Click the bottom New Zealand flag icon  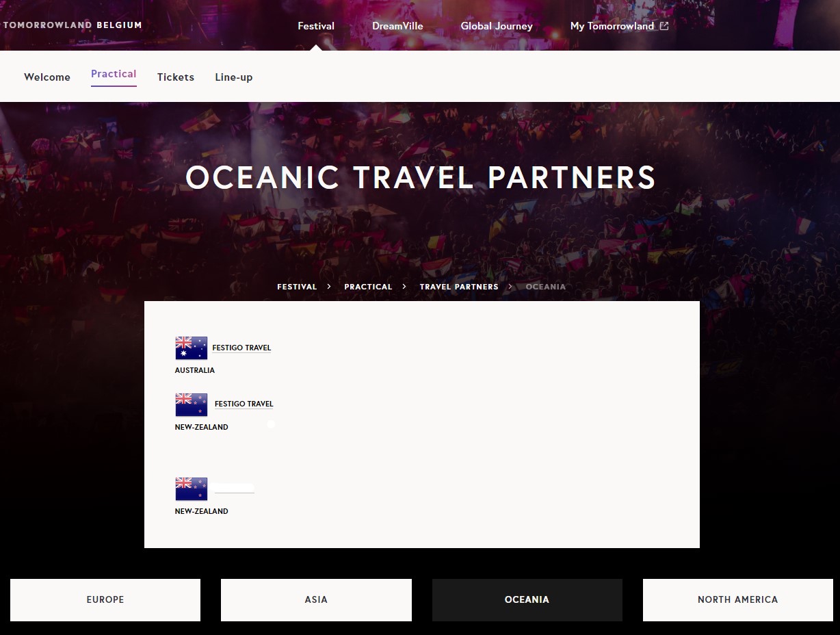point(191,489)
